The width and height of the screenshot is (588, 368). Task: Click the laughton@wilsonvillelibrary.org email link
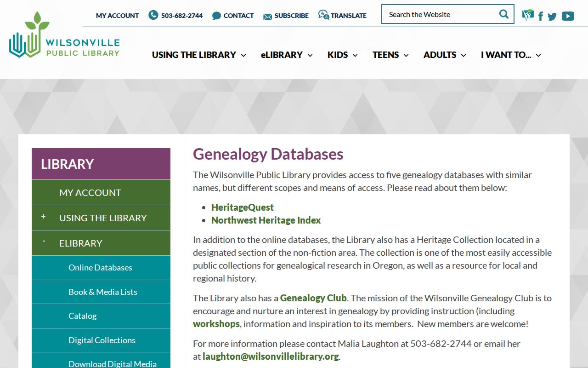[271, 356]
